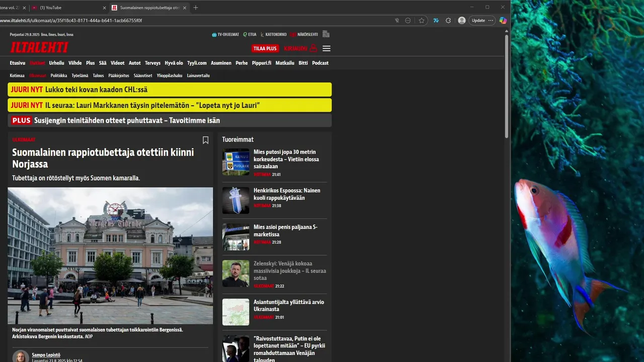Image resolution: width=644 pixels, height=362 pixels.
Task: Select the Pääkirjoitus subsection
Action: [x=119, y=75]
